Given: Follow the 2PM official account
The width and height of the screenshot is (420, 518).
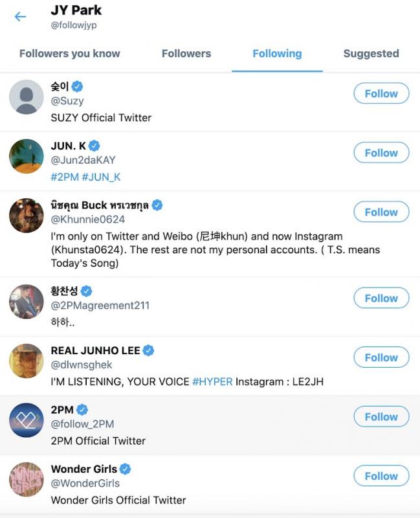Looking at the screenshot, I should click(x=381, y=416).
